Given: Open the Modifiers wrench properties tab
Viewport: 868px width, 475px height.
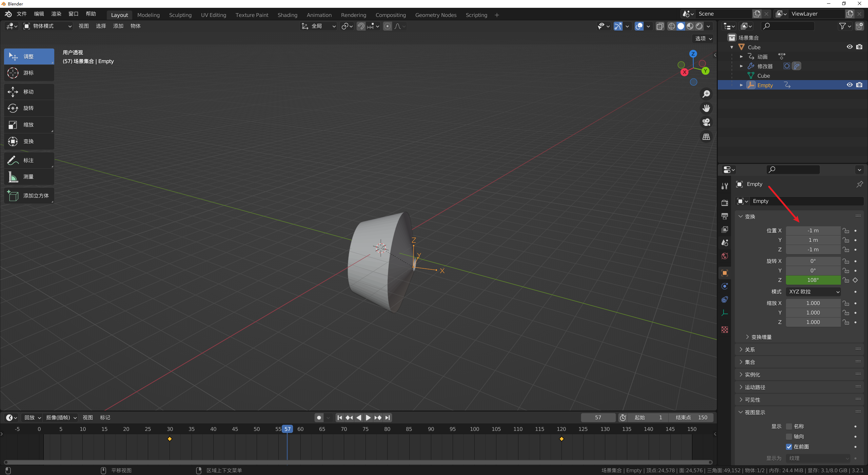Looking at the screenshot, I should 725,186.
